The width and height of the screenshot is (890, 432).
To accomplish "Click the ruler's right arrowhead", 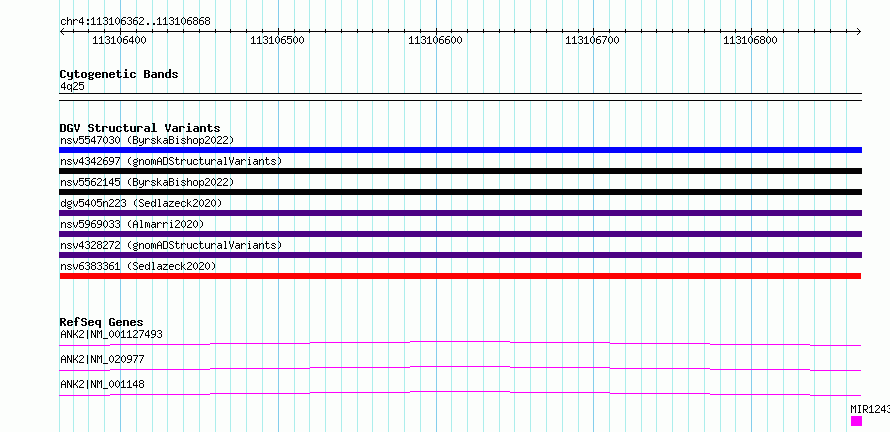I will click(859, 32).
